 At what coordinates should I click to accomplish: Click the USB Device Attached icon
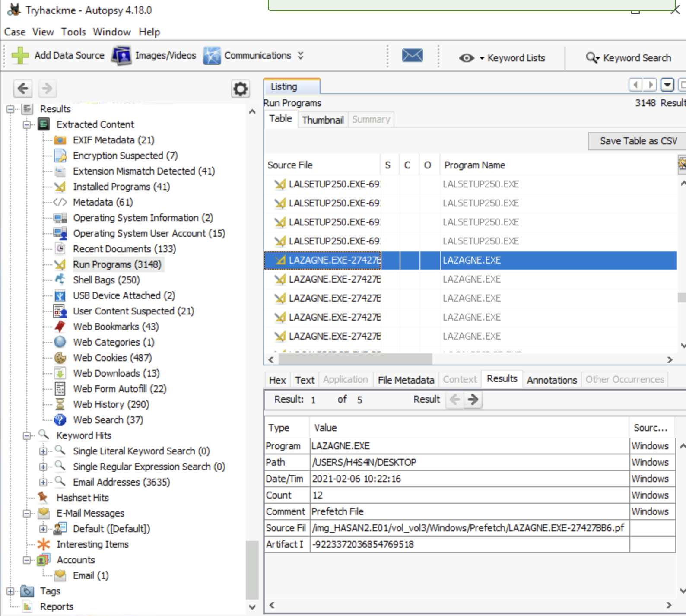(x=60, y=295)
